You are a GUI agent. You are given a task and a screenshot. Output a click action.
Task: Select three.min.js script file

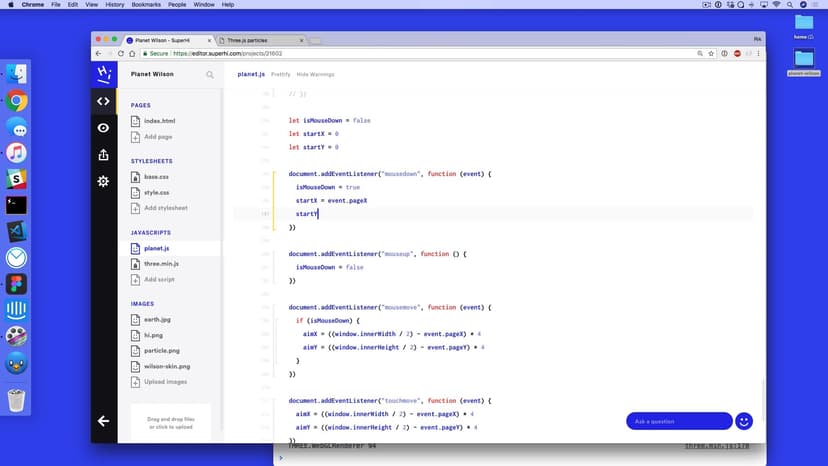click(161, 263)
